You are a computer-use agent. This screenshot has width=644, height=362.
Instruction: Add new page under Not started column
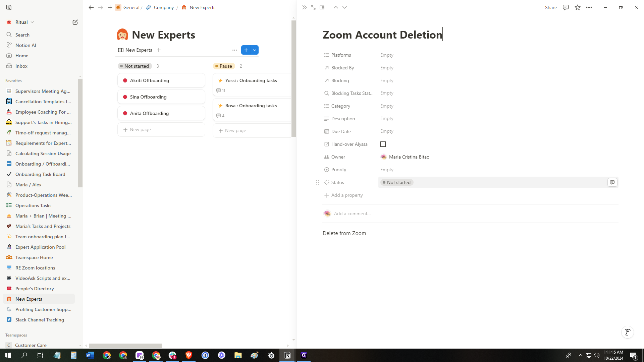point(161,129)
